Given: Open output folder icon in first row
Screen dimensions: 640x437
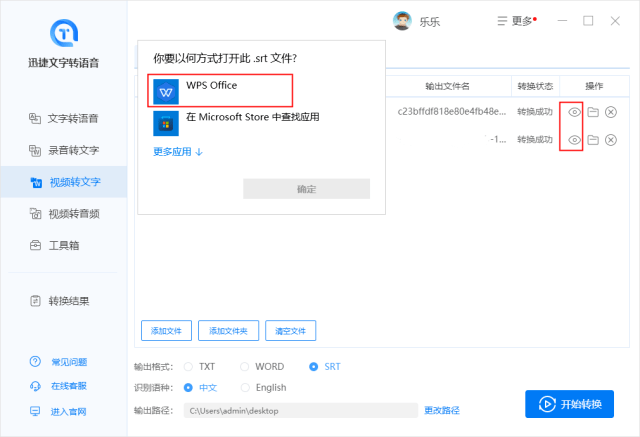Looking at the screenshot, I should [592, 112].
